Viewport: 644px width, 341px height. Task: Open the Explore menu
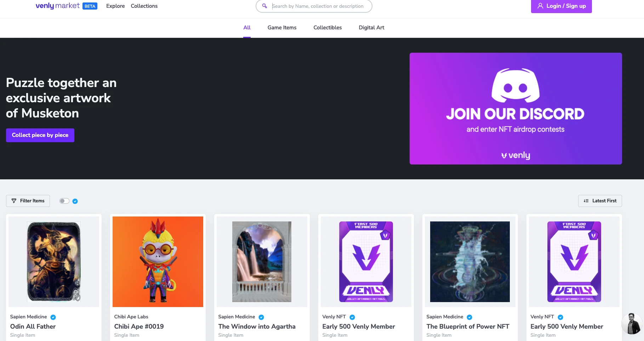[x=115, y=6]
